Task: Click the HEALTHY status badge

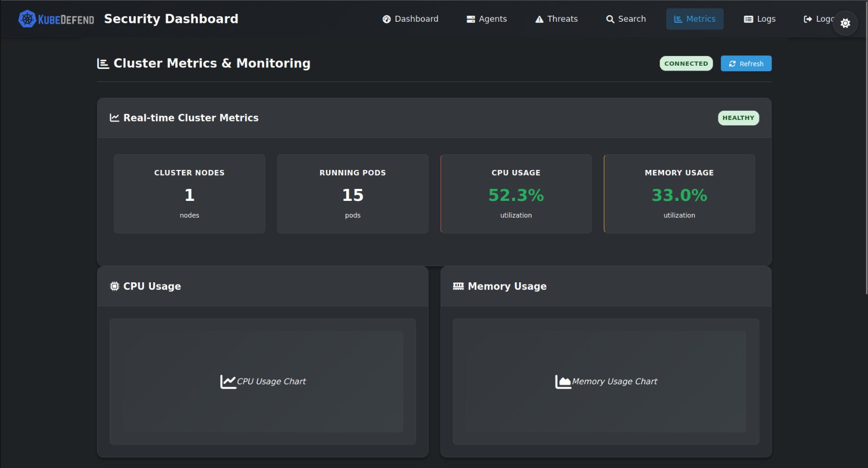Action: 738,118
